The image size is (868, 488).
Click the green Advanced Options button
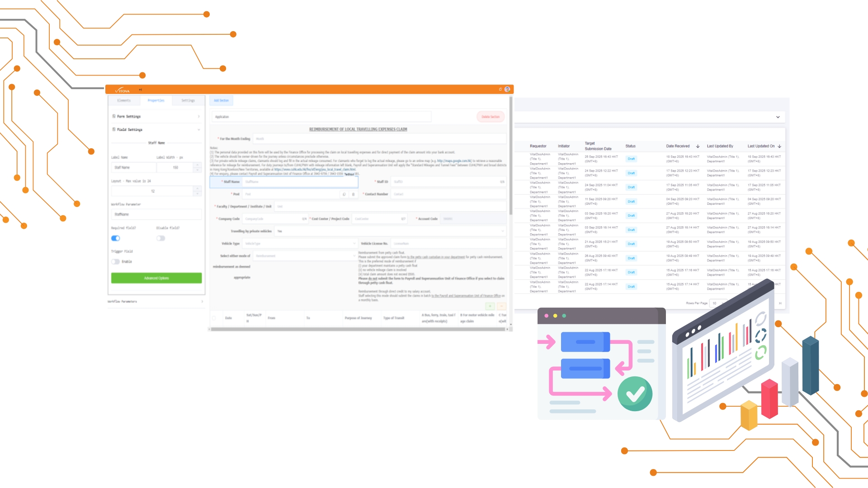(x=156, y=278)
